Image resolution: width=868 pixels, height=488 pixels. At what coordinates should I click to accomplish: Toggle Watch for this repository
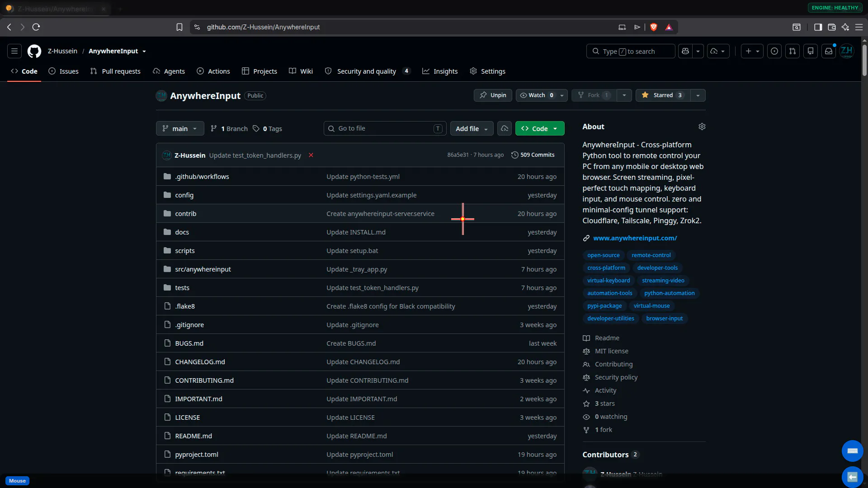click(536, 95)
